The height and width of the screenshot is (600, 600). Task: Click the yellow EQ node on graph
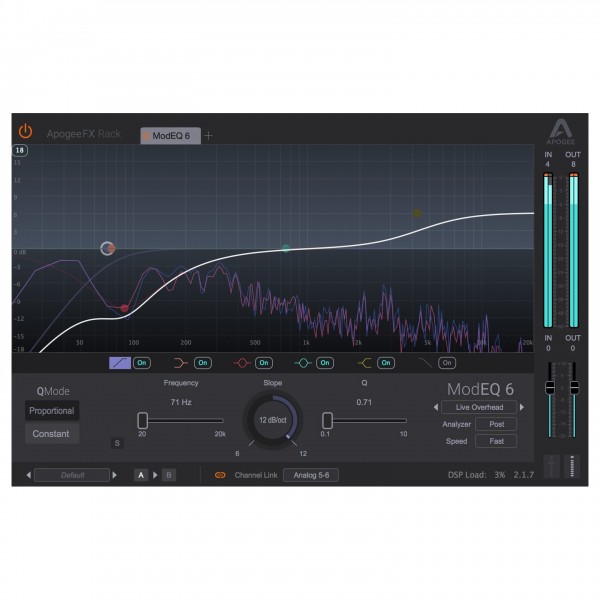(x=417, y=213)
